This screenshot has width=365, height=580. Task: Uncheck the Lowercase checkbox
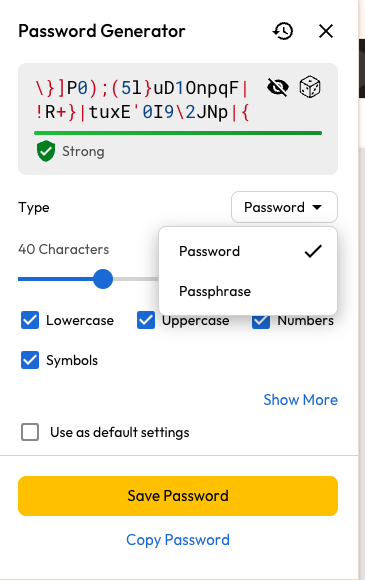[30, 320]
